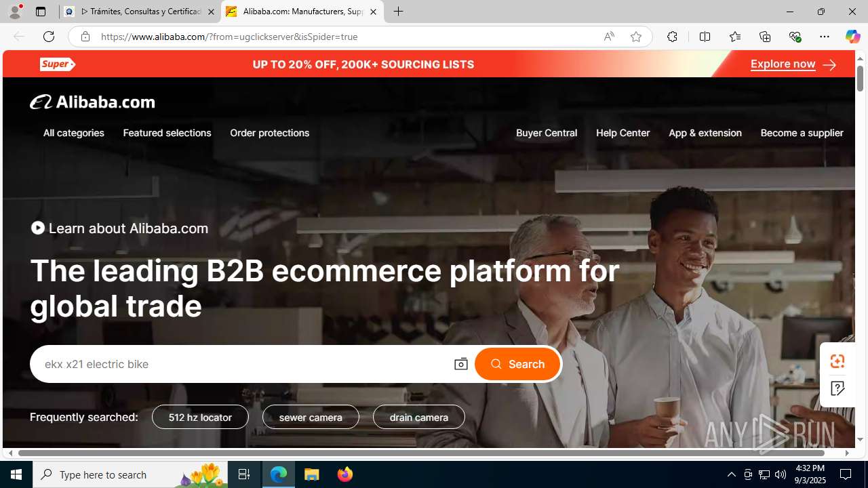Click the Super badge in banner
The image size is (868, 488).
tap(58, 64)
